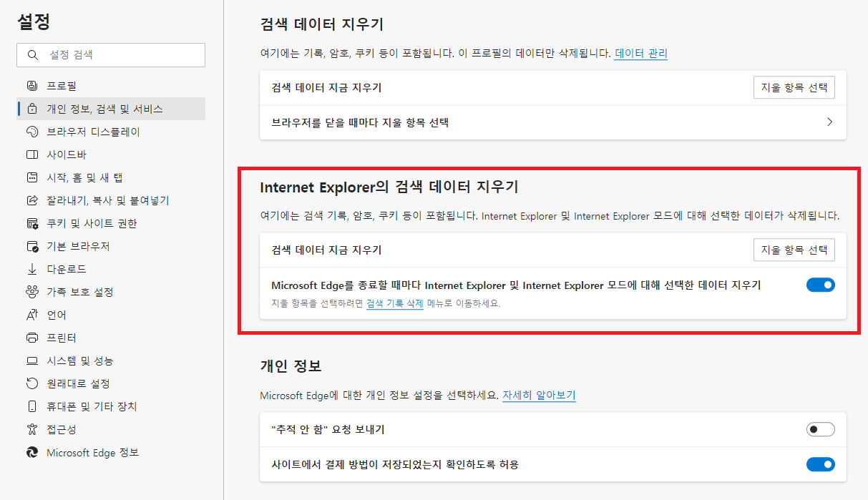The height and width of the screenshot is (500, 868).
Task: Disable 사이트에서 결제 방법 확인 허용 toggle
Action: pos(821,464)
